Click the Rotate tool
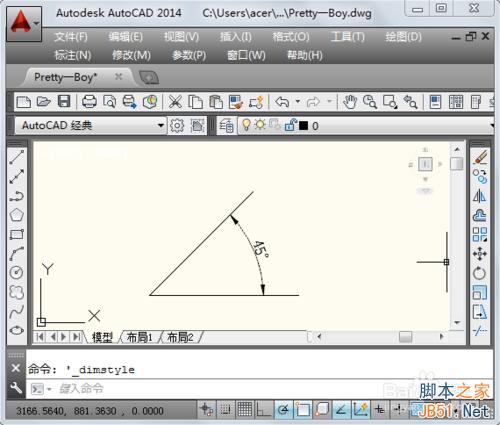The width and height of the screenshot is (500, 425). point(480,273)
